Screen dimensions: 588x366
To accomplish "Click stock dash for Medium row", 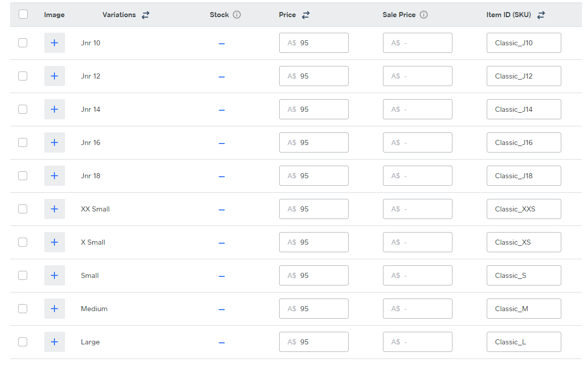I will [x=222, y=310].
